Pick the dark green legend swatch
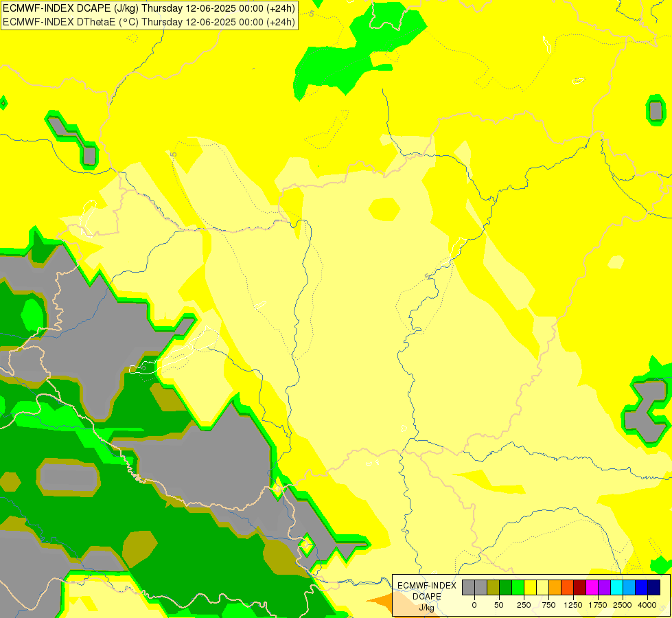This screenshot has width=672, height=618. (505, 587)
